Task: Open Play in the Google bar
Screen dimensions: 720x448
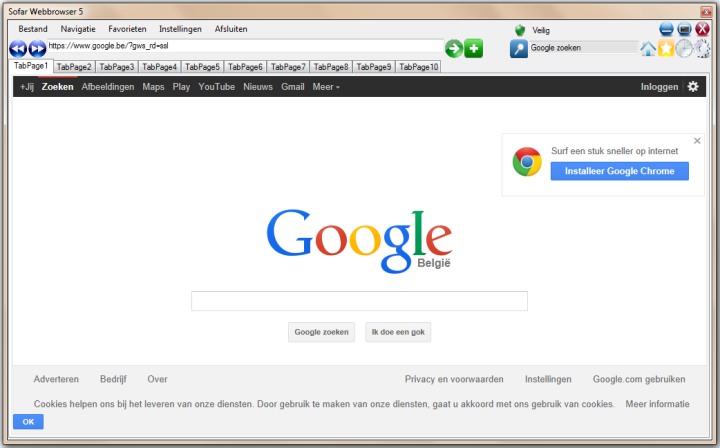Action: (181, 87)
